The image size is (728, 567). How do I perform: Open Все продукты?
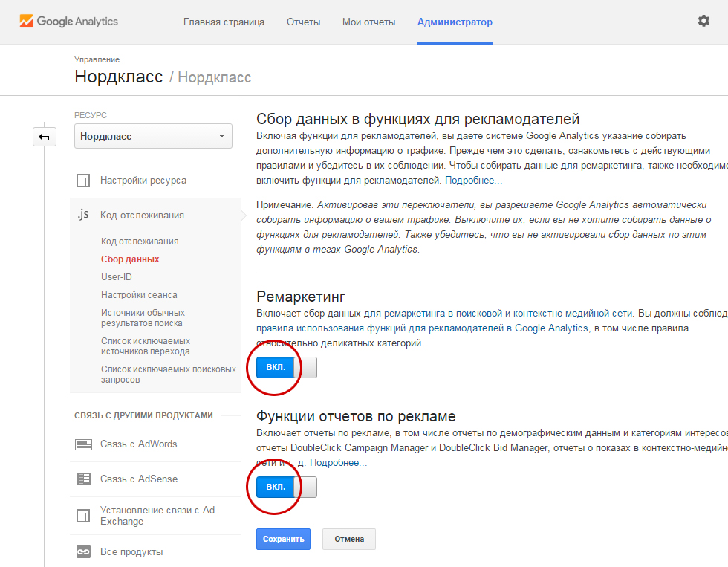(x=131, y=551)
